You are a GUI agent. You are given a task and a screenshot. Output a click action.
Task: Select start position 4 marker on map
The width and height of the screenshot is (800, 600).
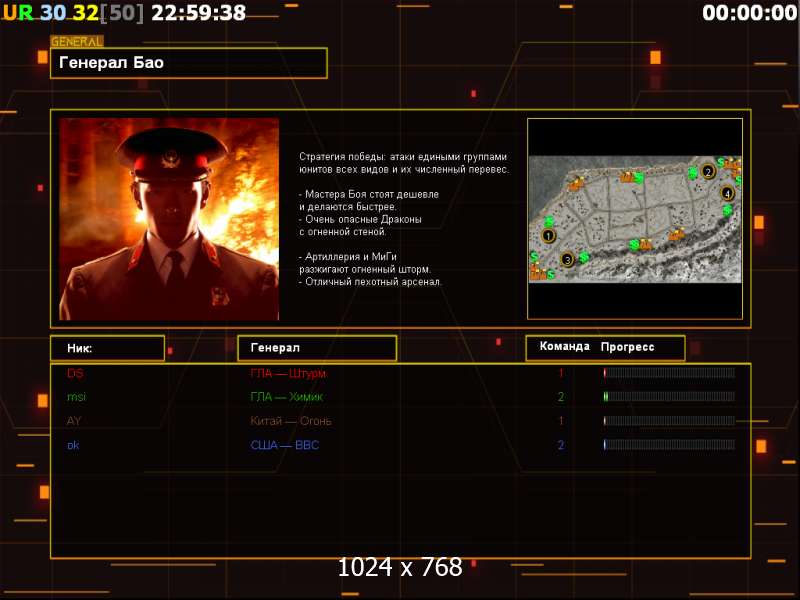(x=727, y=193)
